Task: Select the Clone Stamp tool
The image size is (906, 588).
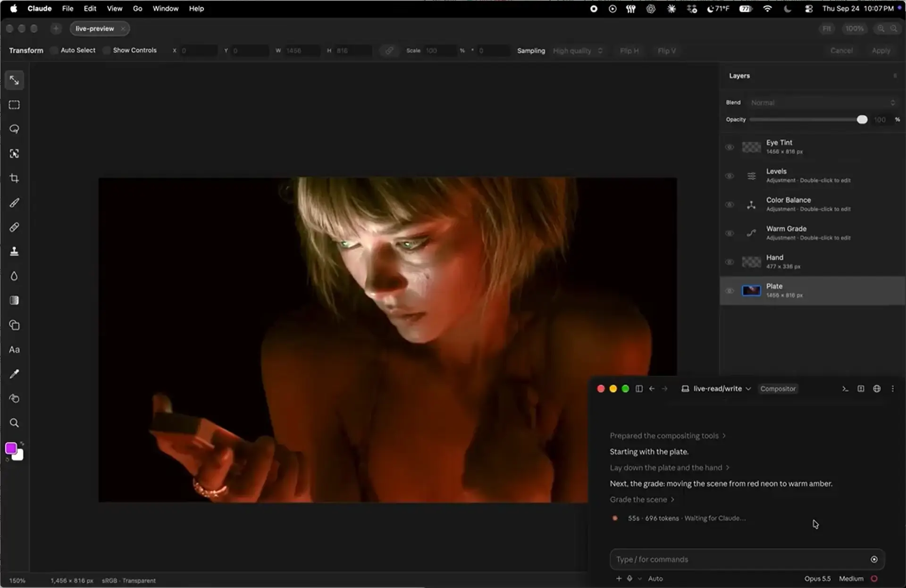Action: click(x=14, y=252)
